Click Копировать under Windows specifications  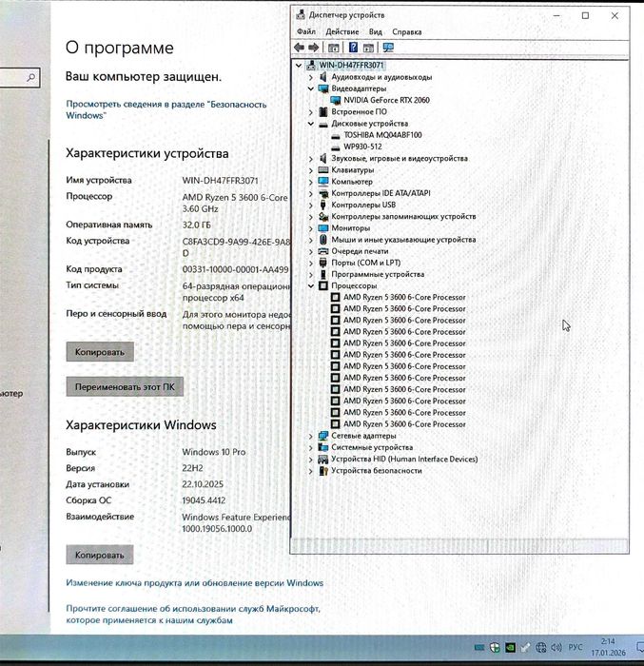coord(100,555)
